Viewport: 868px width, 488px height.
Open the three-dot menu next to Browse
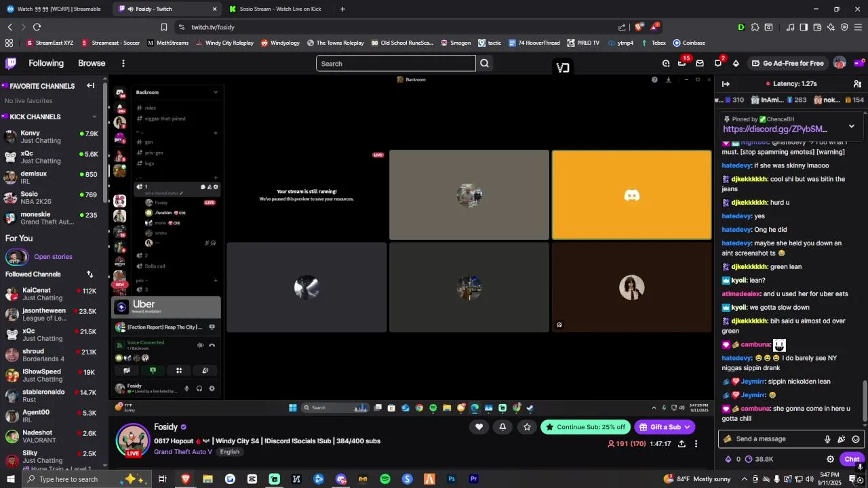123,63
